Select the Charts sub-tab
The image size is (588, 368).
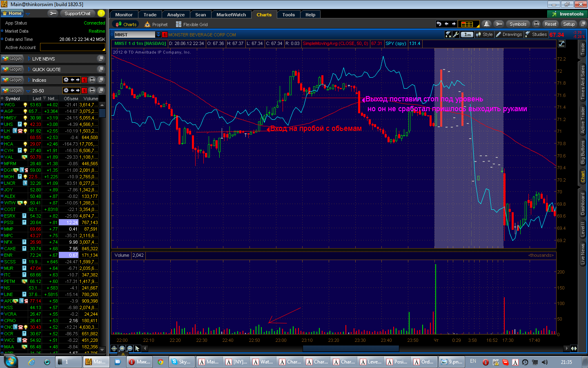126,25
